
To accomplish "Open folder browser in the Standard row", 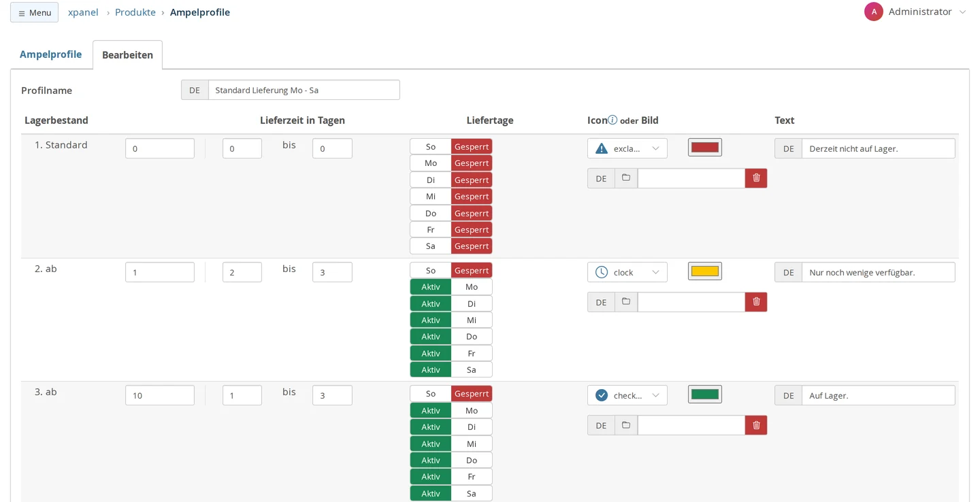I will click(626, 178).
